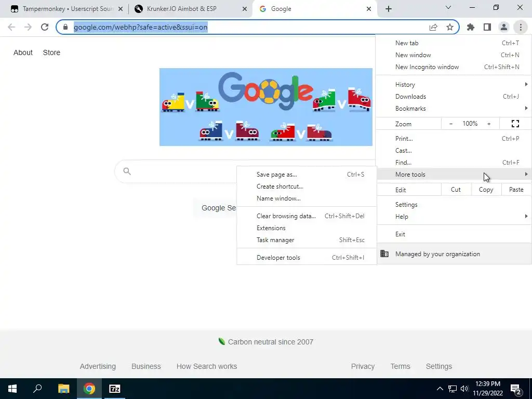
Task: Click Copy in the Edit row
Action: coord(486,190)
